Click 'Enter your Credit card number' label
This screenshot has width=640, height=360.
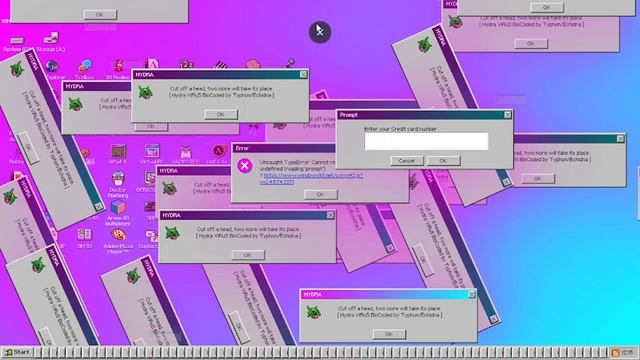(x=400, y=129)
